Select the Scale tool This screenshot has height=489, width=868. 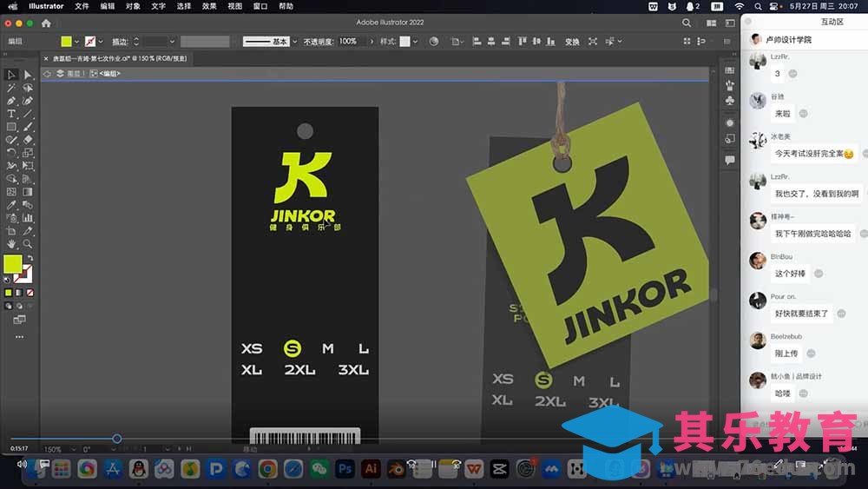[28, 153]
